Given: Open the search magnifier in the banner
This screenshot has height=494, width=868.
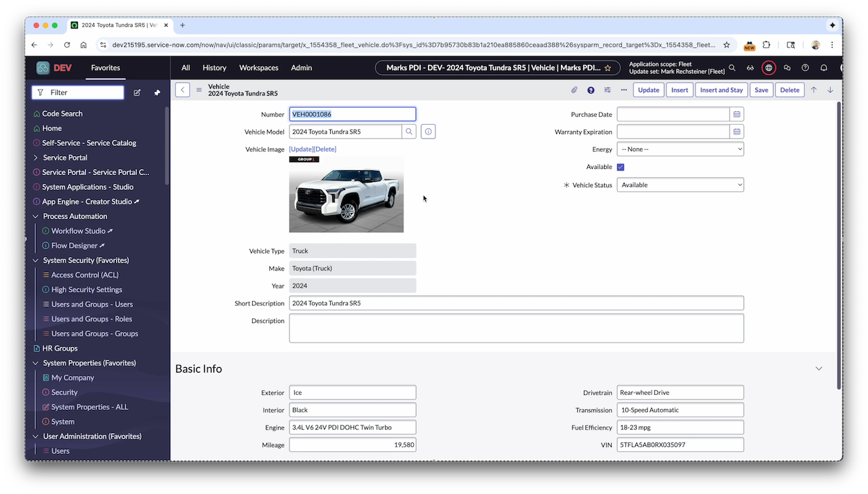Looking at the screenshot, I should coord(732,67).
